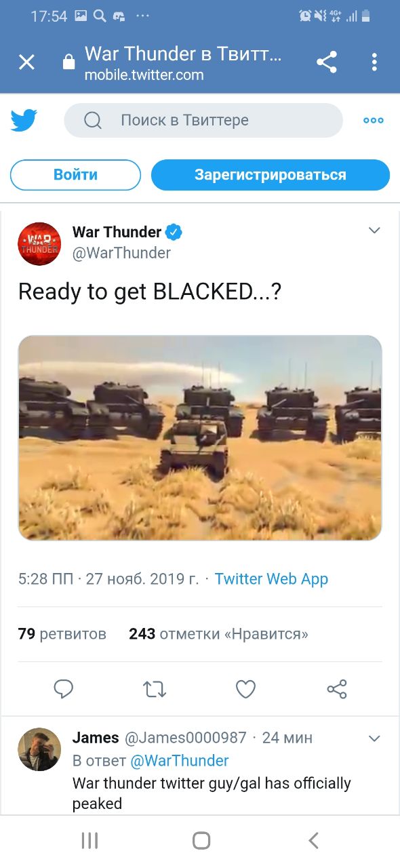Image resolution: width=400 pixels, height=868 pixels.
Task: Open the War Thunder profile avatar
Action: pyautogui.click(x=39, y=243)
